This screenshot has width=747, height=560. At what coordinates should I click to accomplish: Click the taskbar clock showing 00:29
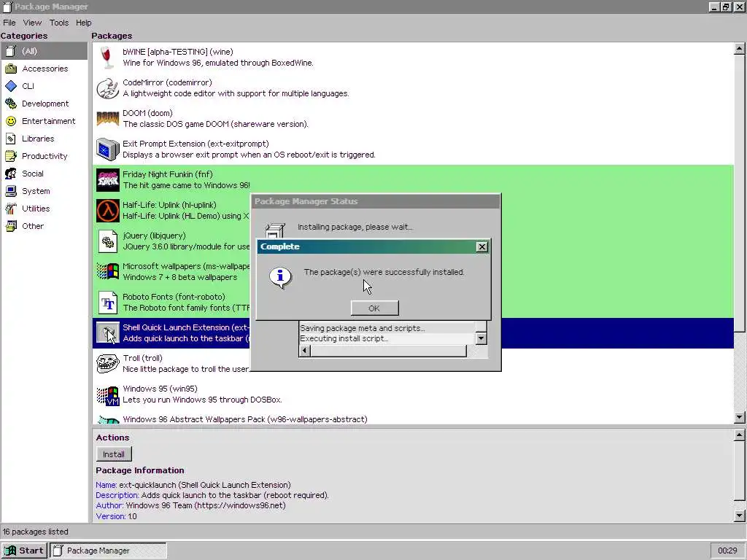pos(727,551)
